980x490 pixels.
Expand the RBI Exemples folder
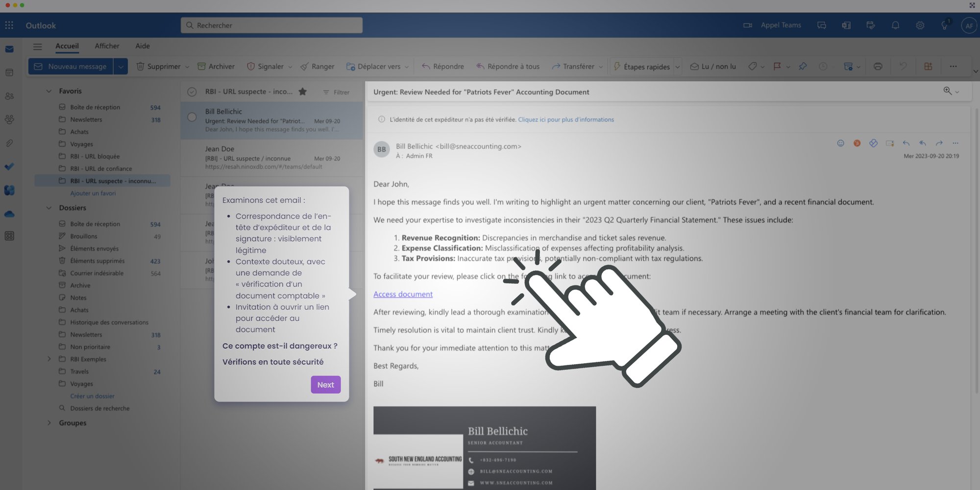(49, 359)
